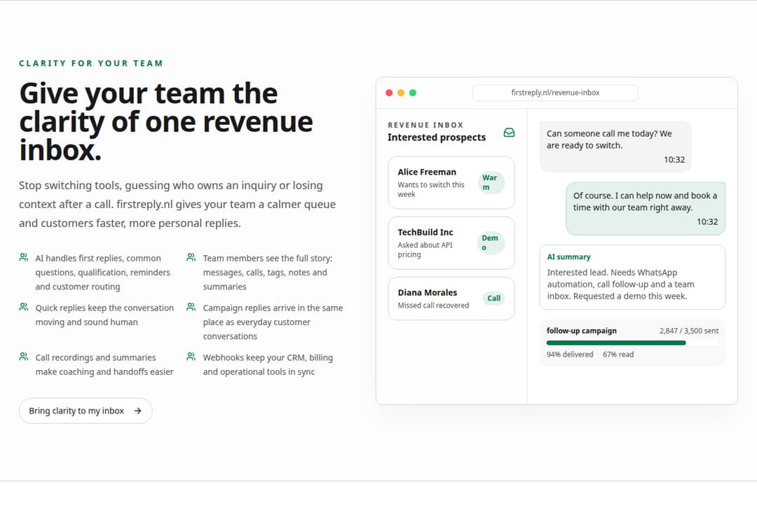The width and height of the screenshot is (757, 532).
Task: Click the people icon beside Campaign replies arrive
Action: (x=191, y=307)
